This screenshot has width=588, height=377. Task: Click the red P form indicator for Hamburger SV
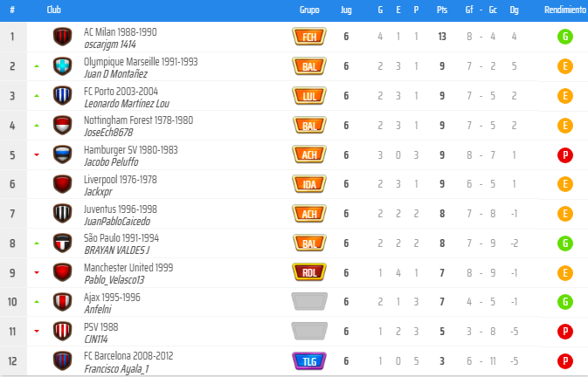coord(565,155)
